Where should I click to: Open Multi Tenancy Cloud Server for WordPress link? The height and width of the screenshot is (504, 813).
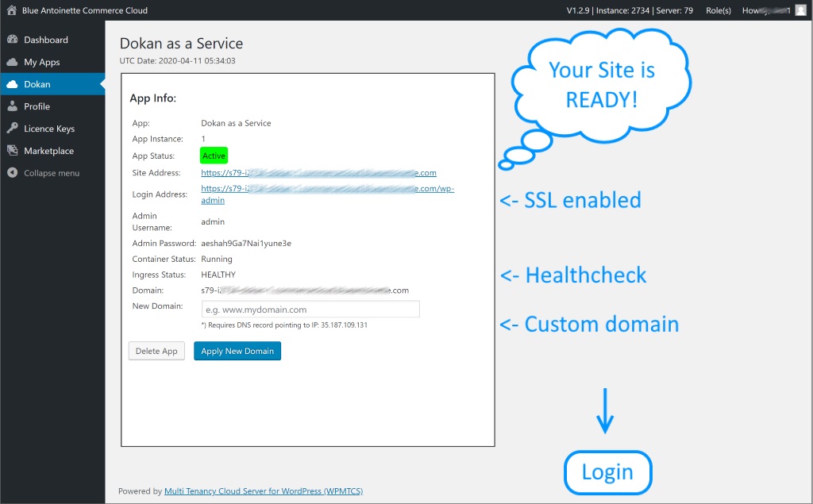point(264,491)
